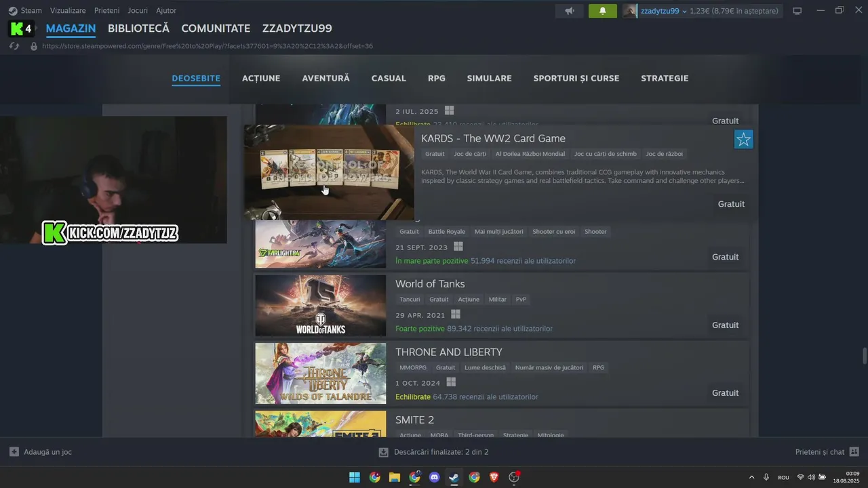
Task: Open SMITE 2 title link
Action: [414, 420]
